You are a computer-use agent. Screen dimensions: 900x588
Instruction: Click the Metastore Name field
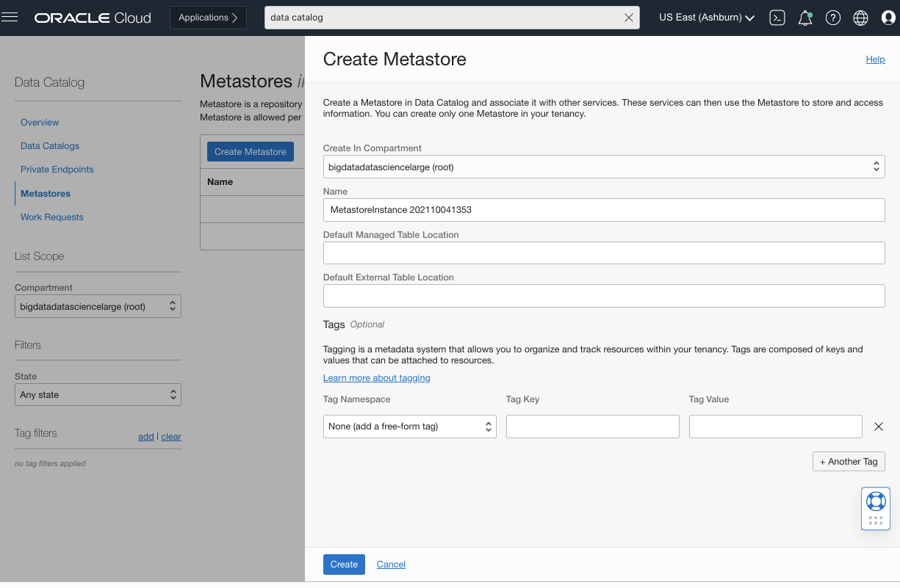tap(604, 209)
